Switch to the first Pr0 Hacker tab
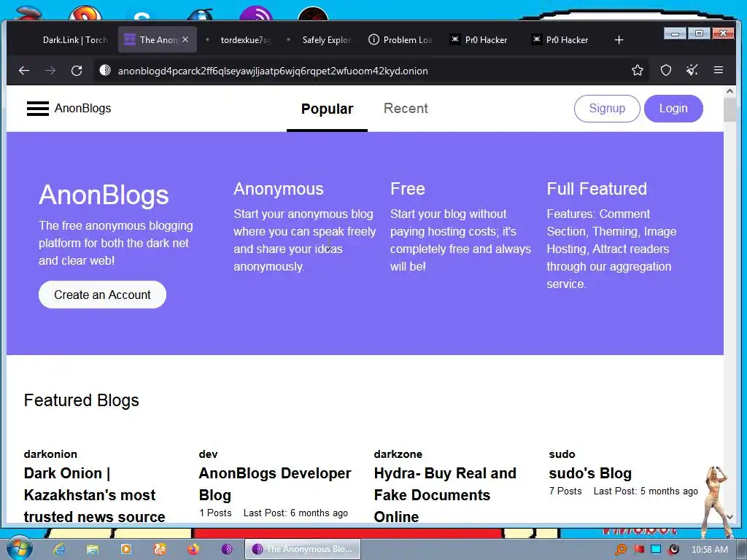Viewport: 747px width, 560px height. 480,40
